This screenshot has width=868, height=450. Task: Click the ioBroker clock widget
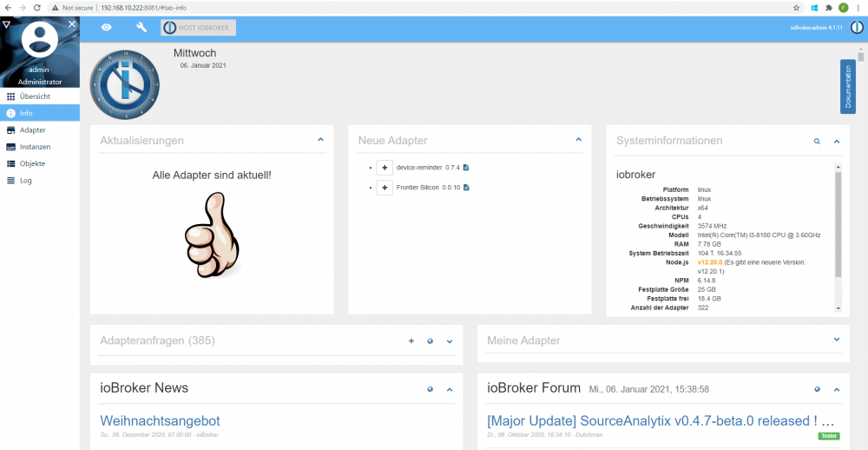[x=124, y=84]
